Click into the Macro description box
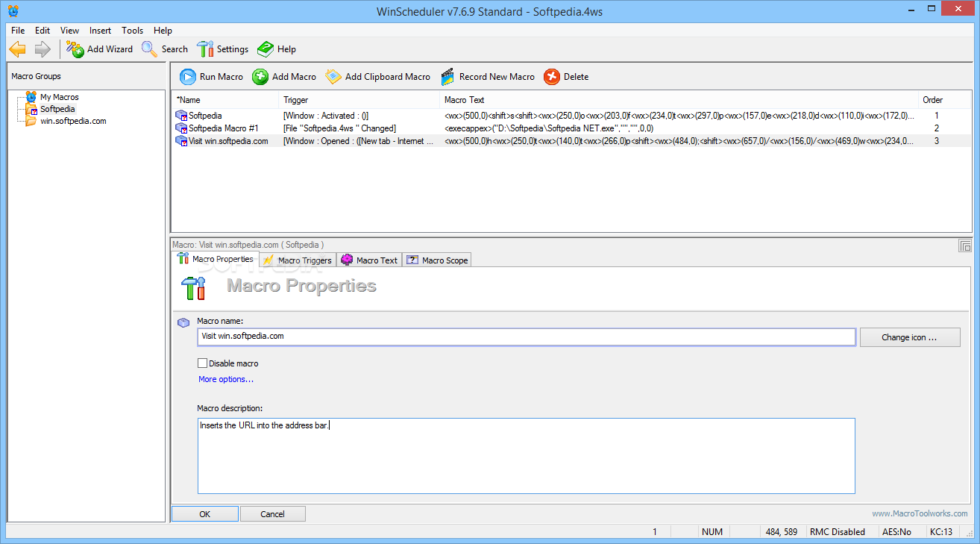Image resolution: width=980 pixels, height=544 pixels. [527, 456]
